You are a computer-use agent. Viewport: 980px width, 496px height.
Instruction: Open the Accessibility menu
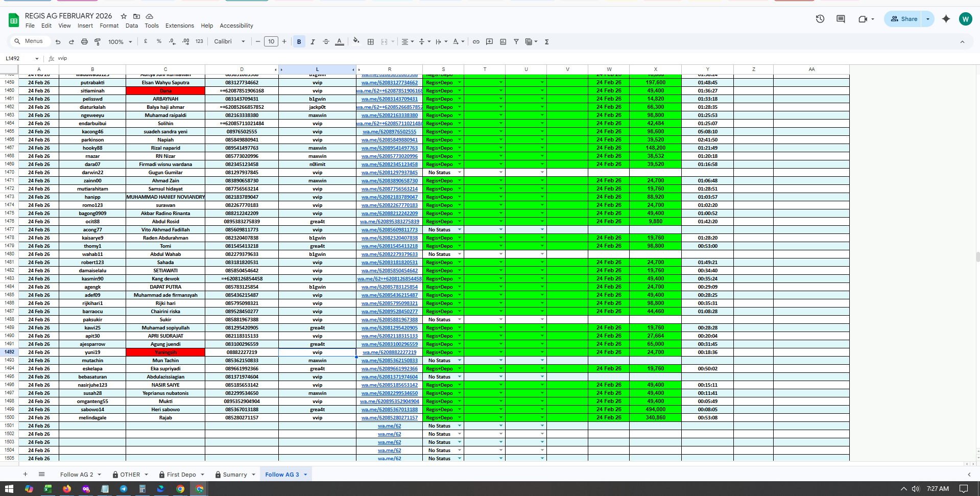(x=236, y=26)
